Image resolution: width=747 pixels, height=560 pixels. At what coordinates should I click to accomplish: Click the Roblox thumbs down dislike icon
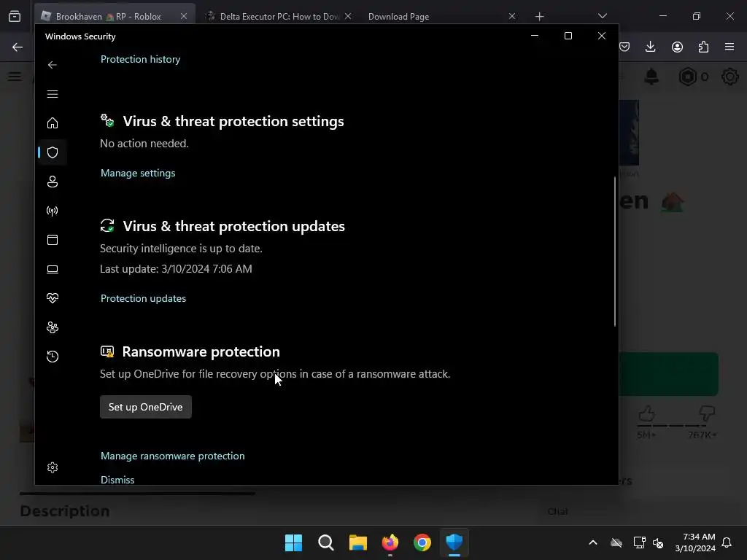click(x=706, y=414)
